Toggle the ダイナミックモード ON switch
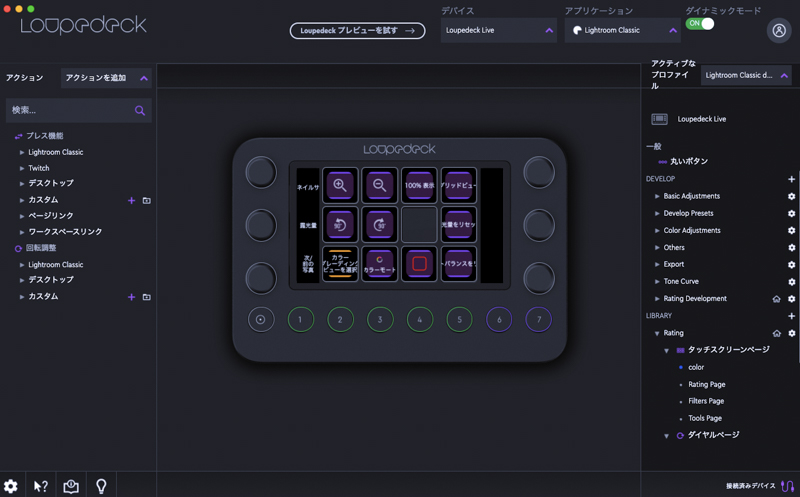Viewport: 800px width, 497px height. pos(699,23)
